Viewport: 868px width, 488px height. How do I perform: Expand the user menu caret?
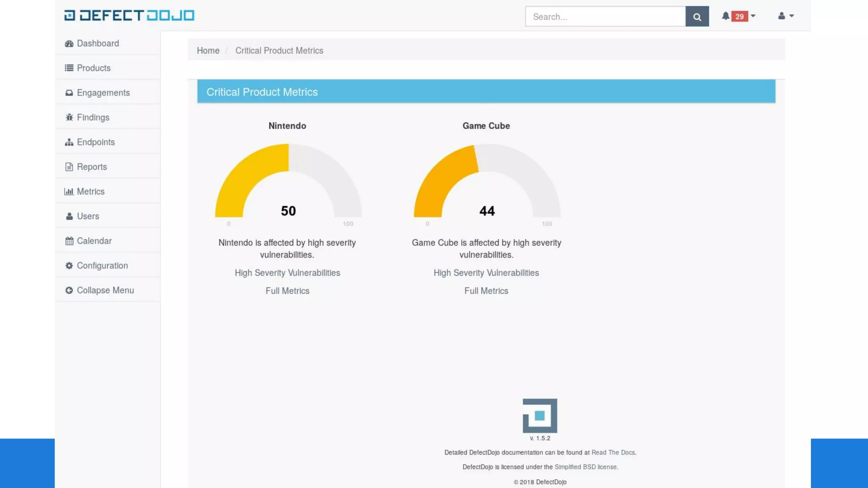pos(792,16)
